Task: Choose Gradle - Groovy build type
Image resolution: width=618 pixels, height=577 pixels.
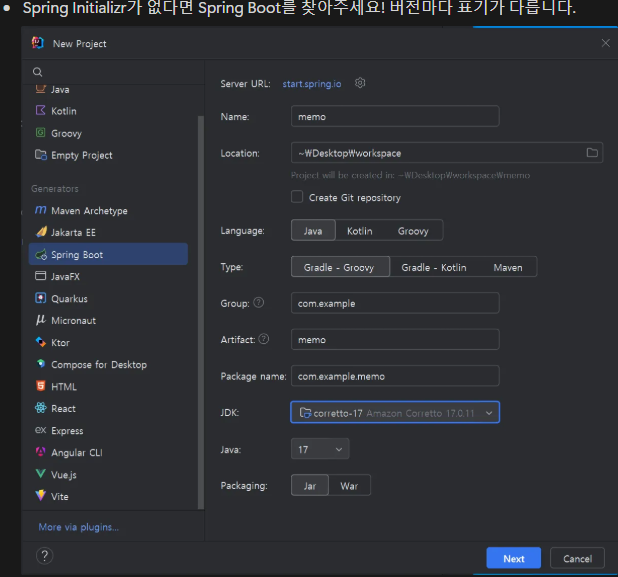Action: coord(340,267)
